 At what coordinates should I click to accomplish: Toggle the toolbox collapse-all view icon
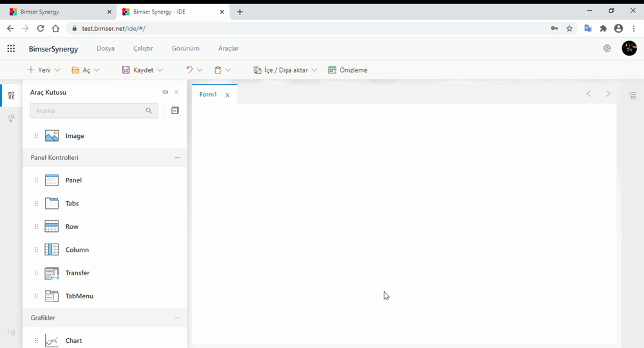175,111
